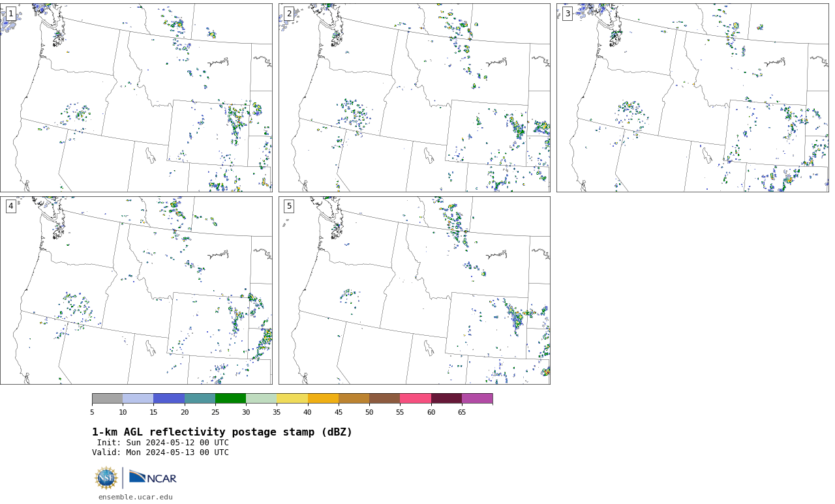The image size is (835, 504).
Task: Click the NCAR logo
Action: point(153,478)
